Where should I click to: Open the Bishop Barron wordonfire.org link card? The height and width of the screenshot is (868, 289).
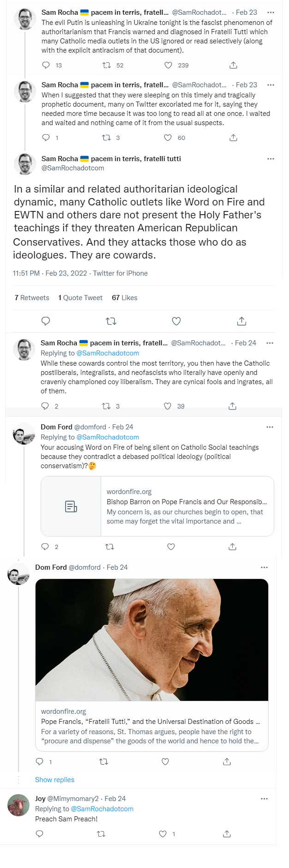click(157, 506)
